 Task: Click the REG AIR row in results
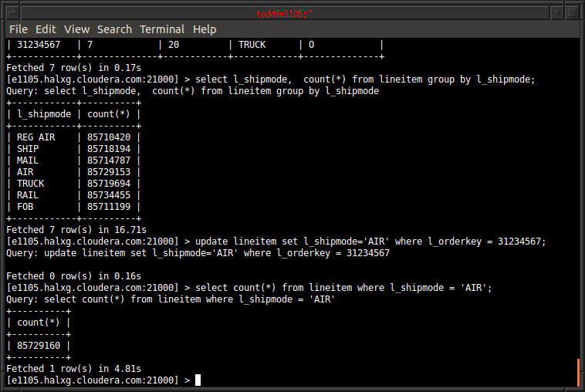[36, 137]
